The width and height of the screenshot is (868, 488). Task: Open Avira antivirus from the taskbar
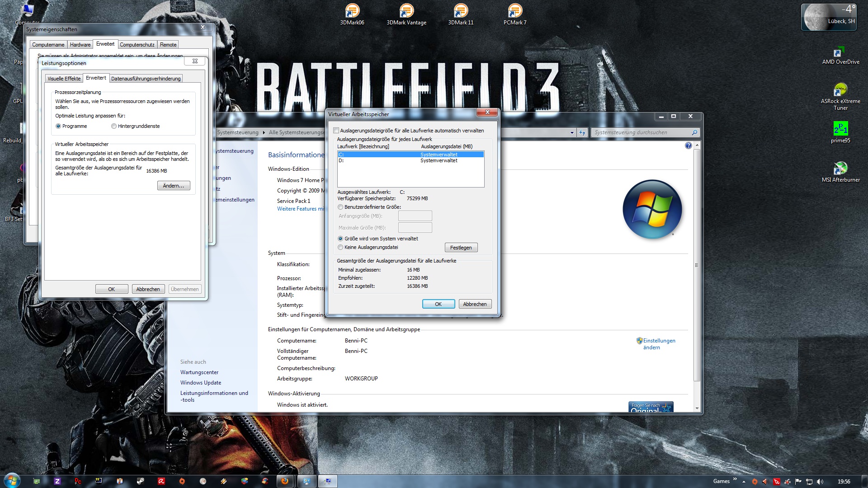pyautogui.click(x=161, y=481)
